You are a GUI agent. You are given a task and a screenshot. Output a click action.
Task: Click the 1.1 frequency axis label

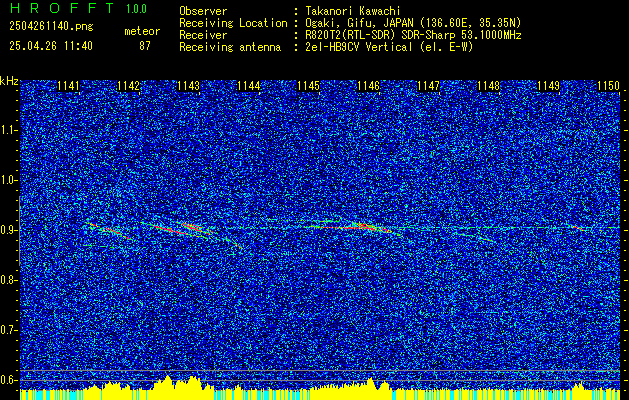(9, 130)
